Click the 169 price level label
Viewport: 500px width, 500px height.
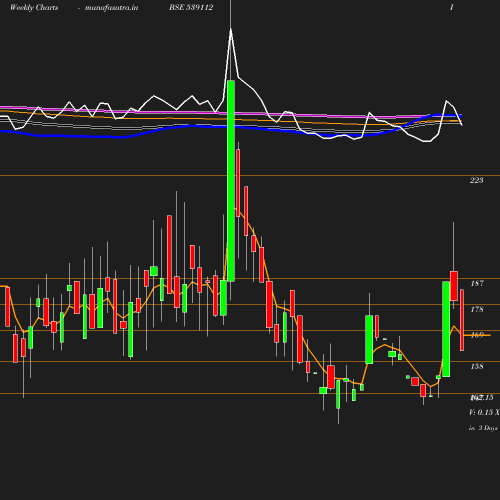[x=477, y=335]
